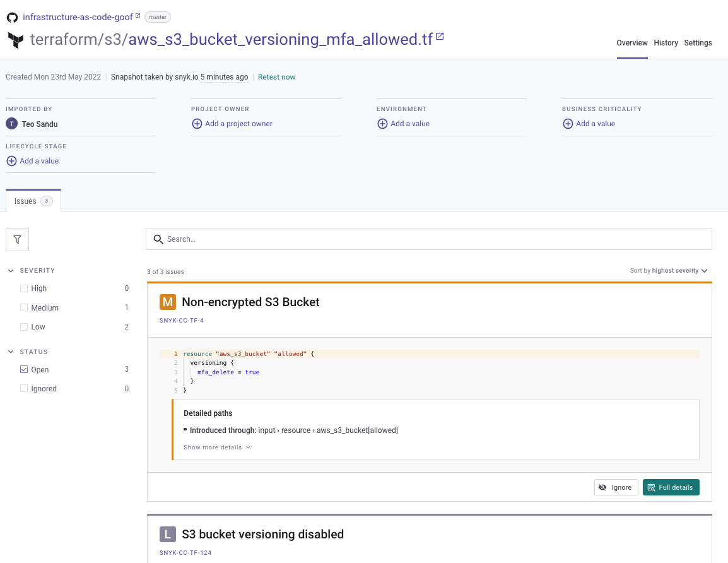Click plus icon to add project owner
728x563 pixels.
197,124
